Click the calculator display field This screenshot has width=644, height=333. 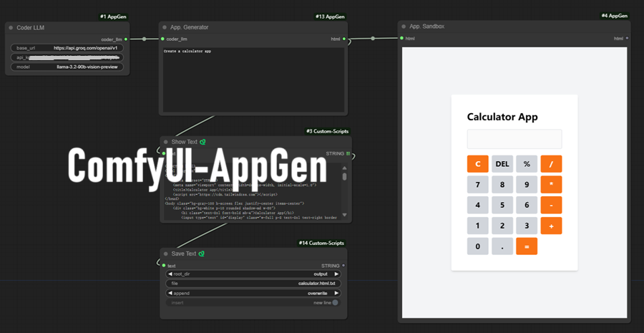click(x=514, y=139)
